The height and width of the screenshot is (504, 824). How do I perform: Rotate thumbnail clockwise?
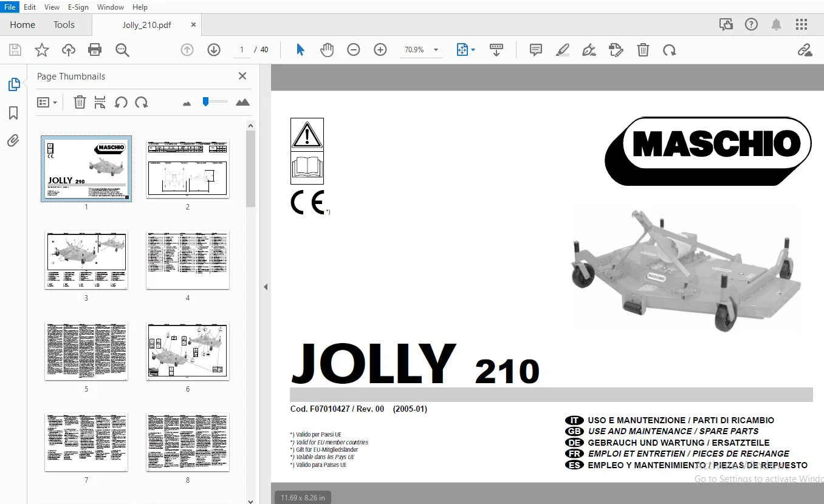[x=142, y=102]
